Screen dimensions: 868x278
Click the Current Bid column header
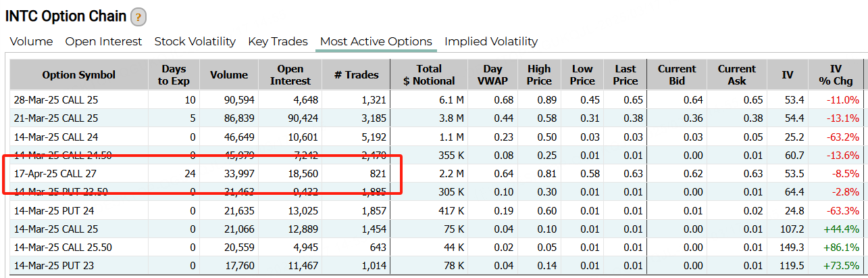click(677, 75)
